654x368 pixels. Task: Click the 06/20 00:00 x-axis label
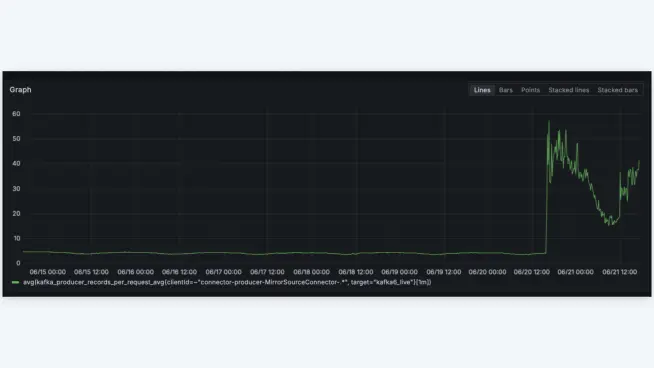coord(488,272)
